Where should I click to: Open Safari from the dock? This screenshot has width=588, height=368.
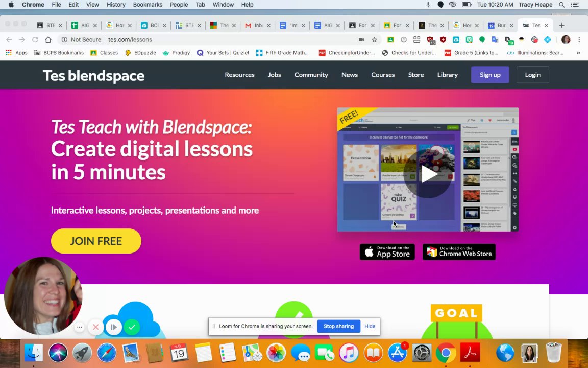(107, 353)
